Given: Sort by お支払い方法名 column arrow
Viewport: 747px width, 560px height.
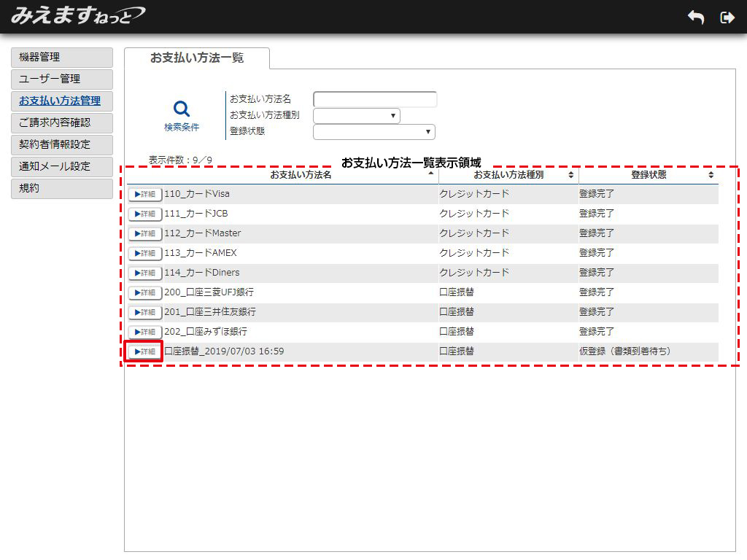Looking at the screenshot, I should click(x=430, y=175).
